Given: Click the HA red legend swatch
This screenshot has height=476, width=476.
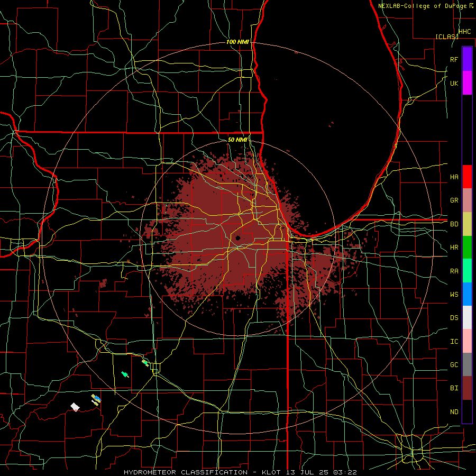Looking at the screenshot, I should [x=467, y=177].
